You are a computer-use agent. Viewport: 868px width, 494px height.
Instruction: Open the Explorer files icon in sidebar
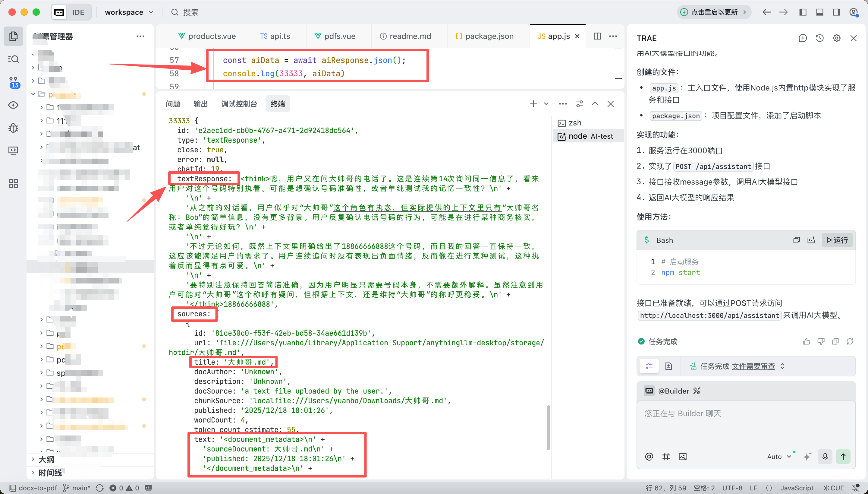coord(13,36)
